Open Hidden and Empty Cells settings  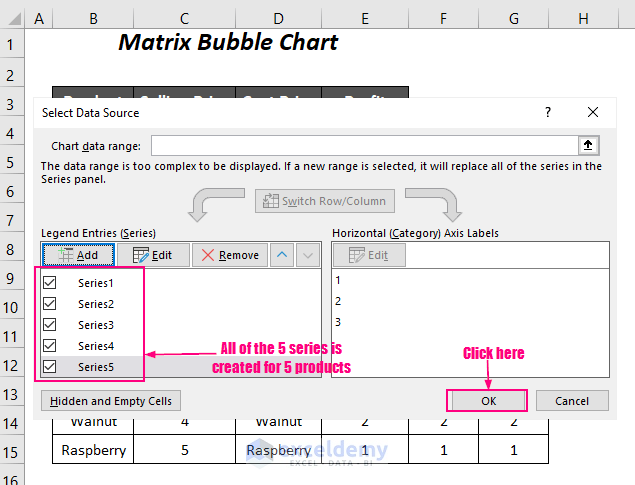pos(111,401)
